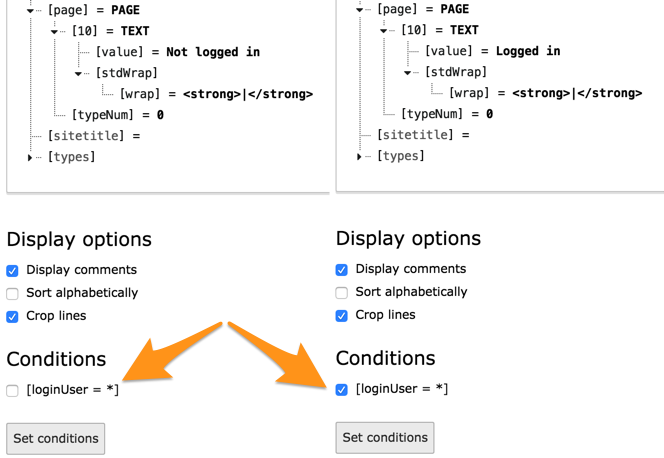Screen dimensions: 664x458
Task: Uncheck Crop lines in left panel
Action: click(13, 317)
